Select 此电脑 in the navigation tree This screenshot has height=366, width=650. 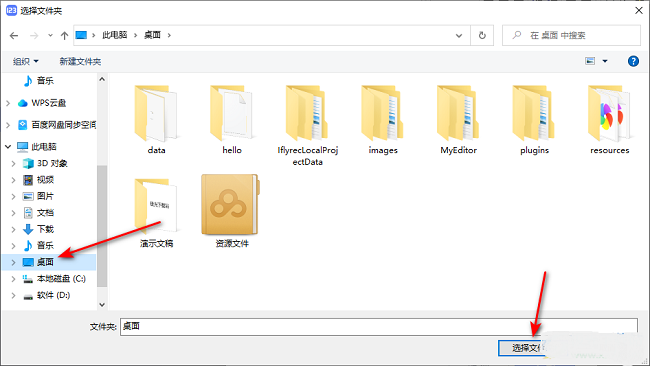[x=36, y=146]
